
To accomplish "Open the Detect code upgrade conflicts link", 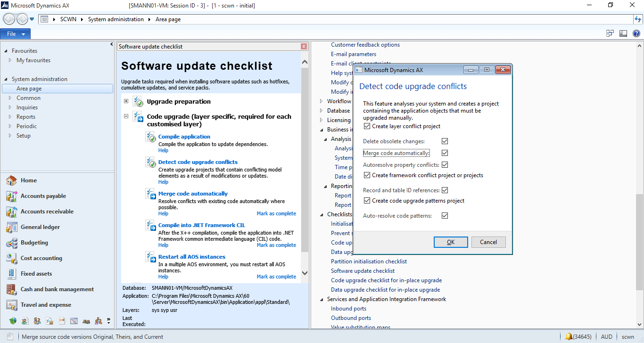I will click(x=198, y=162).
